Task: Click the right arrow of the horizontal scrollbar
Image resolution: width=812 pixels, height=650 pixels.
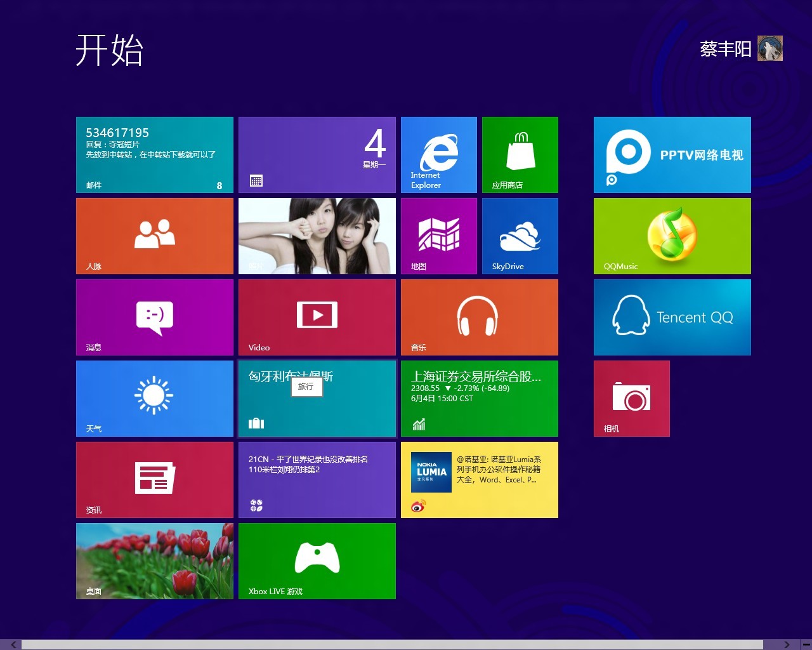Action: pos(787,645)
